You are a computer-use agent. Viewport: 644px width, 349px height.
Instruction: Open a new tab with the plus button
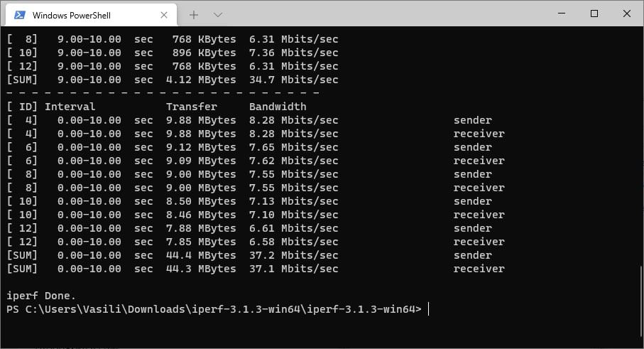(x=194, y=15)
